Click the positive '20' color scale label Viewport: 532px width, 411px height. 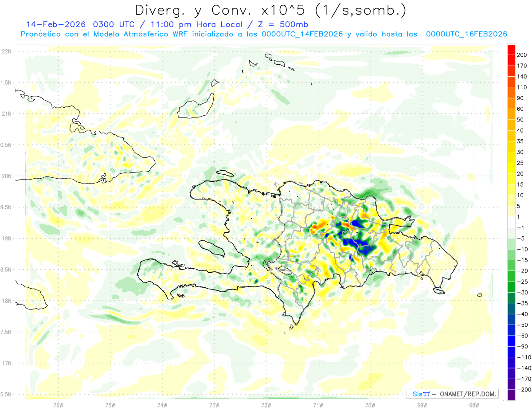coord(520,174)
